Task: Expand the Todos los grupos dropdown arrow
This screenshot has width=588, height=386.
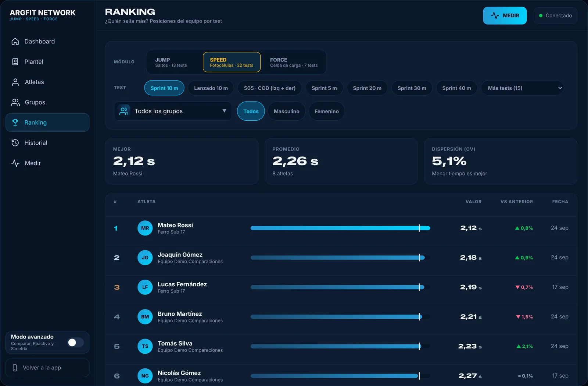Action: click(224, 111)
